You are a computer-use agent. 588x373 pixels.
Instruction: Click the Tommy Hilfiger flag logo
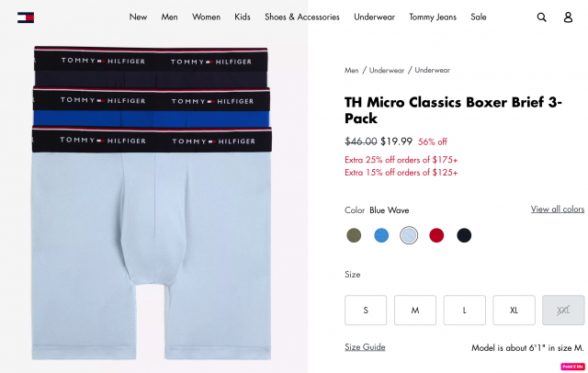click(26, 17)
